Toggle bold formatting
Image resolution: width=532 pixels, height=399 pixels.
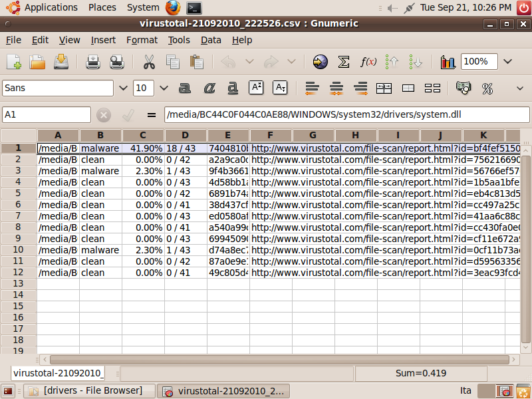[x=185, y=88]
